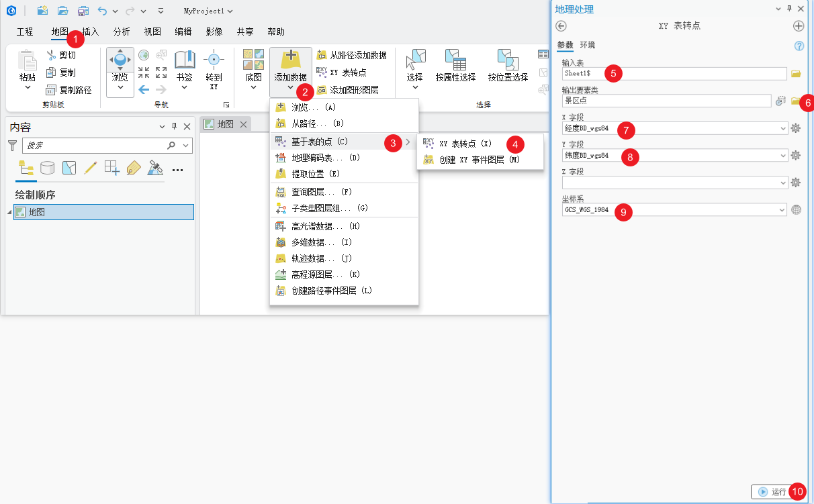Click 复制路径 (Copy Path) button
The image size is (814, 504).
pos(69,90)
